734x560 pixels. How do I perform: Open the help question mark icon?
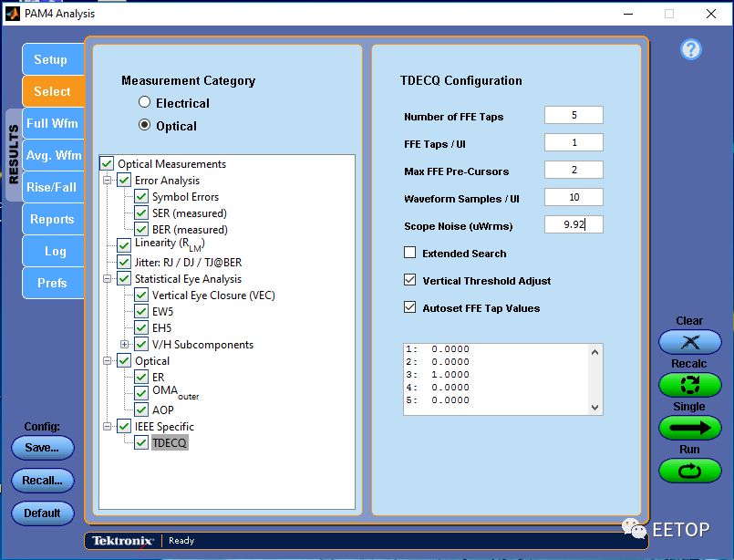[x=691, y=49]
